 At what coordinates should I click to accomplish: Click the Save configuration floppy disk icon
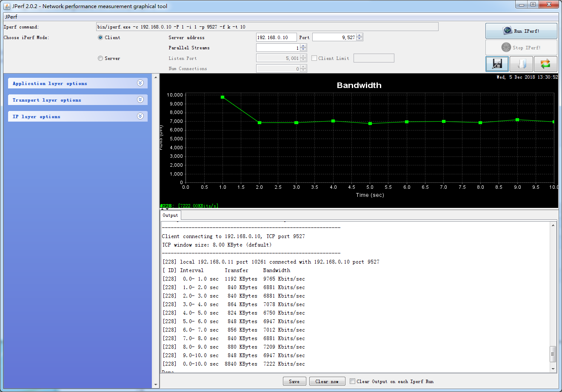point(496,64)
